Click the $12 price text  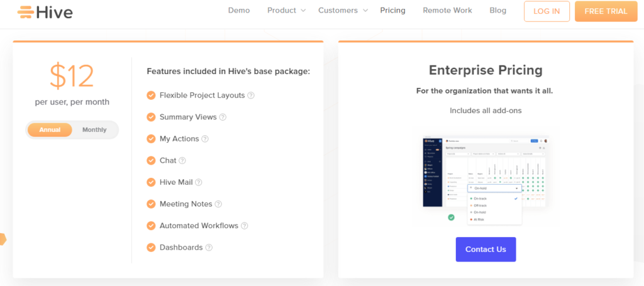click(72, 76)
